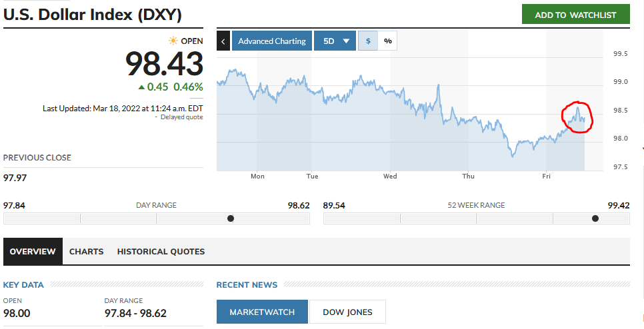
Task: Click the 99.5 y-axis label
Action: 621,54
